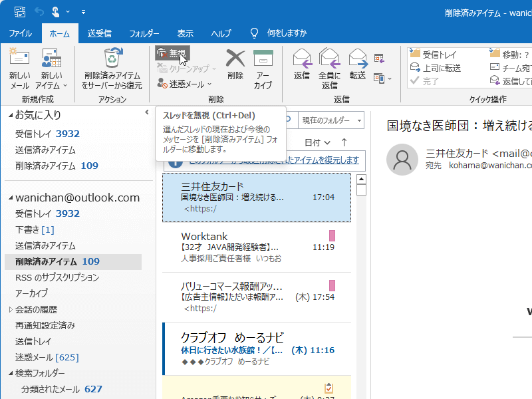Switch to the フォルダー tab
532x399 pixels.
(144, 33)
